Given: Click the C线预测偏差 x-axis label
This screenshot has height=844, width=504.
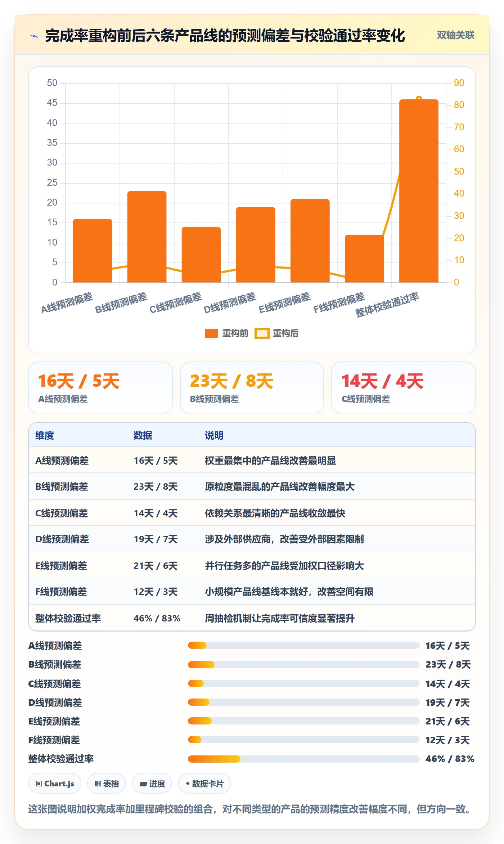Looking at the screenshot, I should [176, 302].
